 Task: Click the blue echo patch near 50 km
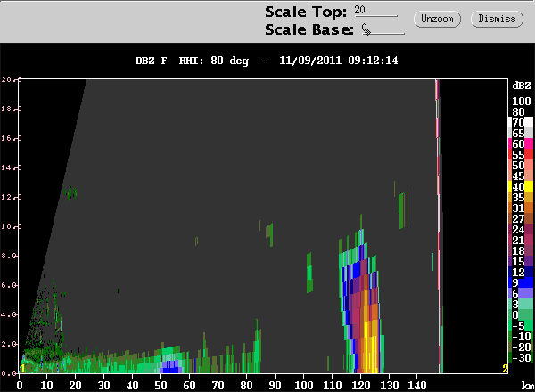click(x=172, y=367)
